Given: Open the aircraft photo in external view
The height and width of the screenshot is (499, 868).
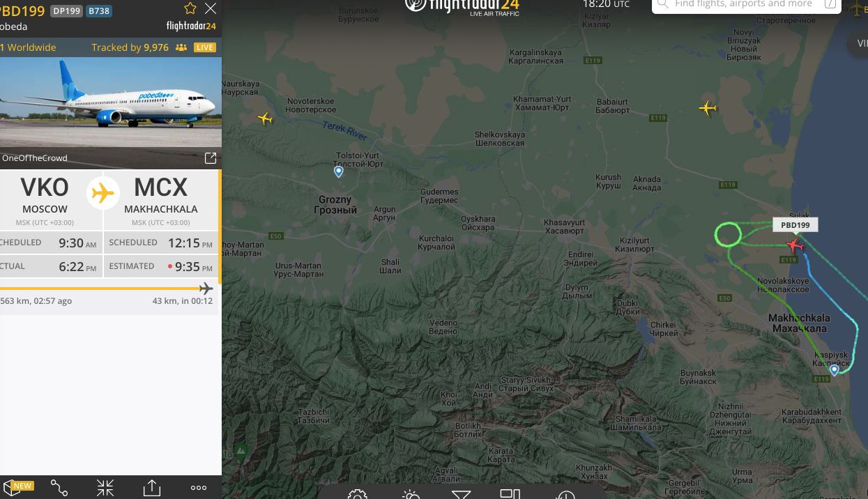Looking at the screenshot, I should pos(210,158).
